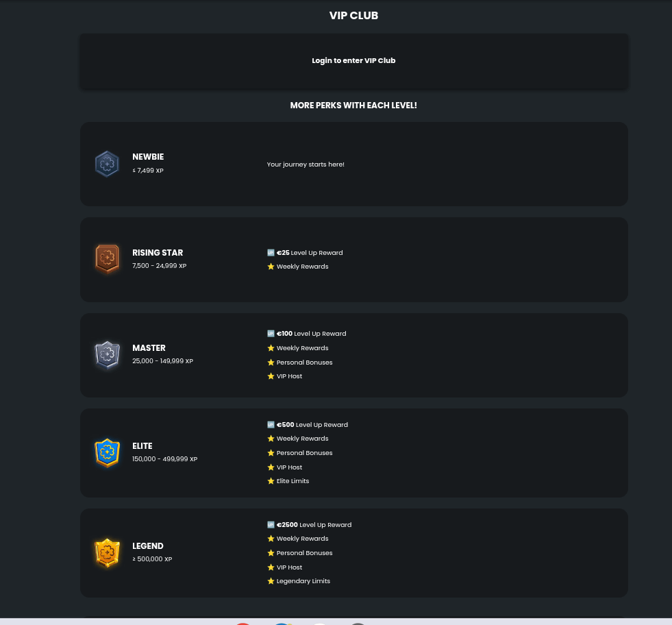Click the LEGEND tier title
Image resolution: width=672 pixels, height=625 pixels.
(x=148, y=546)
